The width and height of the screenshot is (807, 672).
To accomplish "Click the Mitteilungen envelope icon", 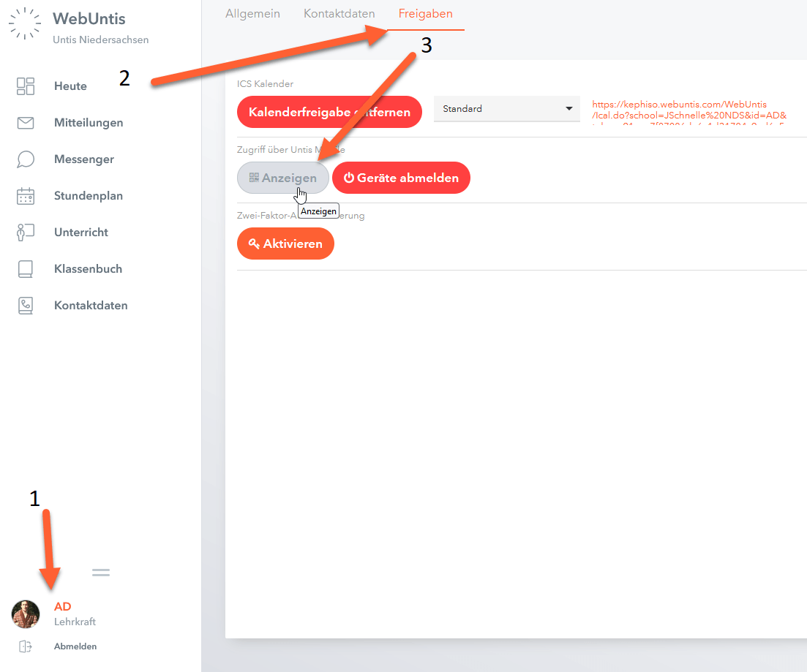I will pyautogui.click(x=25, y=122).
